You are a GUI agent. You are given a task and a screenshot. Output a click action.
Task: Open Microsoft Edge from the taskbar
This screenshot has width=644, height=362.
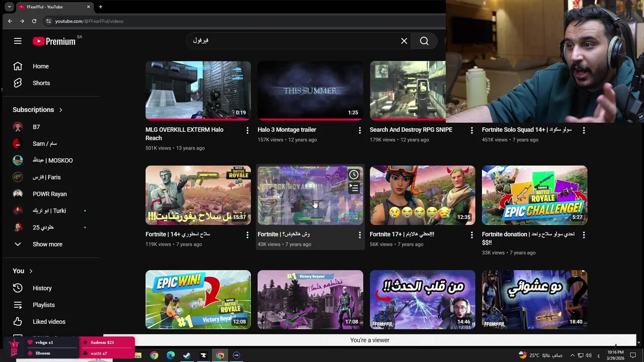pos(171,355)
